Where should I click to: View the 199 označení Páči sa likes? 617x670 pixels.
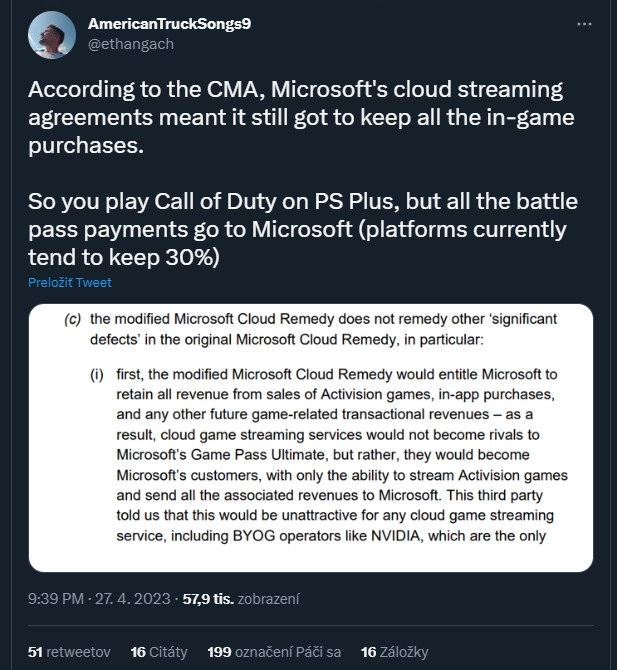click(x=274, y=651)
